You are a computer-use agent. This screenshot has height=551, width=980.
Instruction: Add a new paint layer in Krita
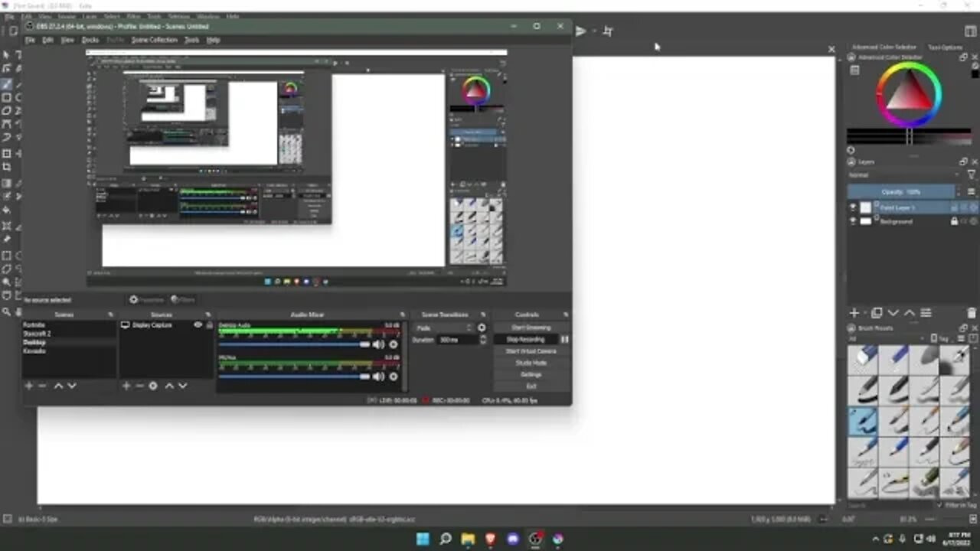coord(854,313)
